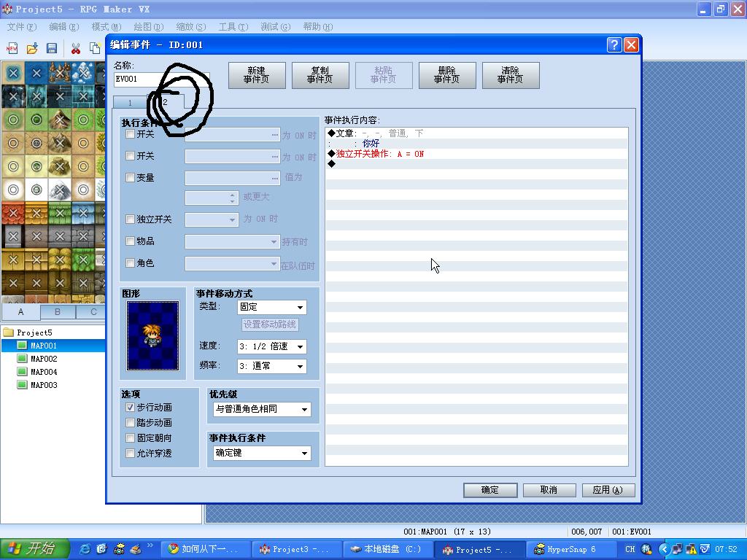The image size is (747, 560).
Task: Open the 频率 dropdown showing 通常
Action: pos(271,366)
